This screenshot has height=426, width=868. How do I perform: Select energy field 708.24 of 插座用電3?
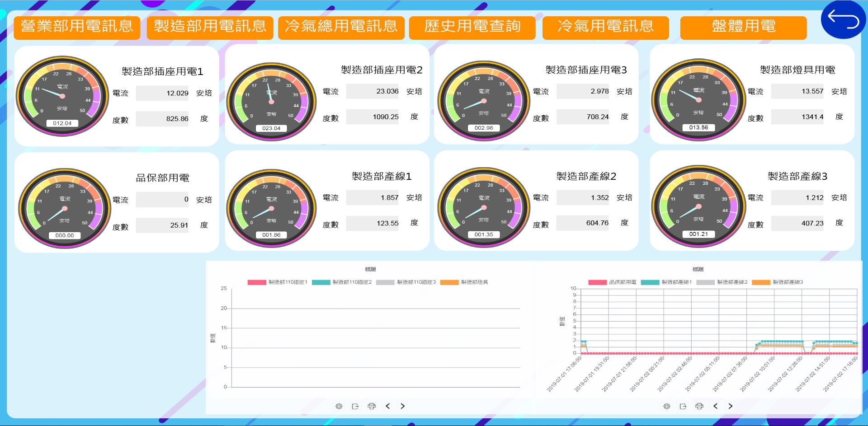click(x=583, y=117)
